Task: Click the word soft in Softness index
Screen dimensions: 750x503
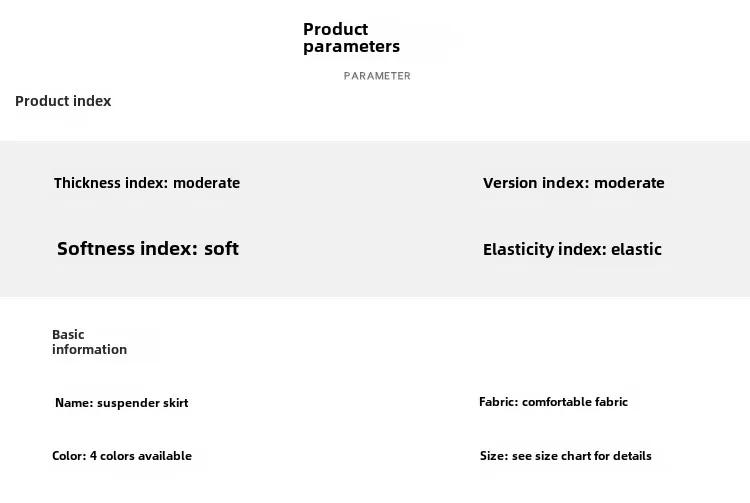Action: point(221,249)
